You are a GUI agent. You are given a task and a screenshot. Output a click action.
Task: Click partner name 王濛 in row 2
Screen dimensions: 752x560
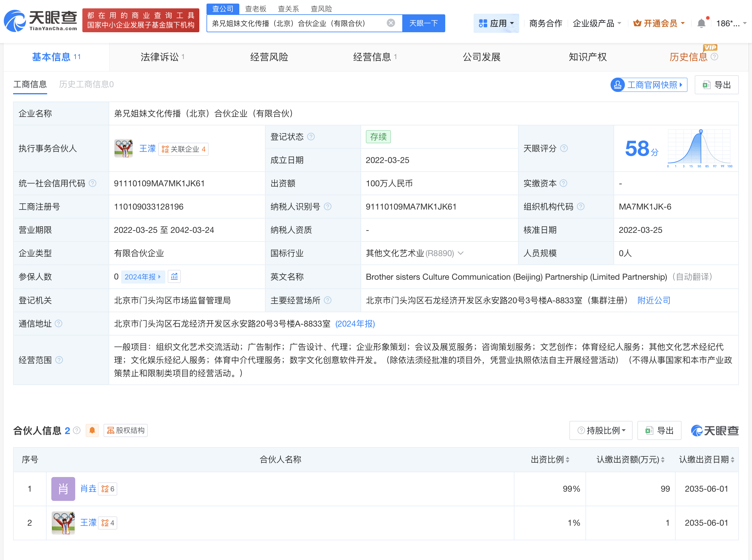click(88, 523)
